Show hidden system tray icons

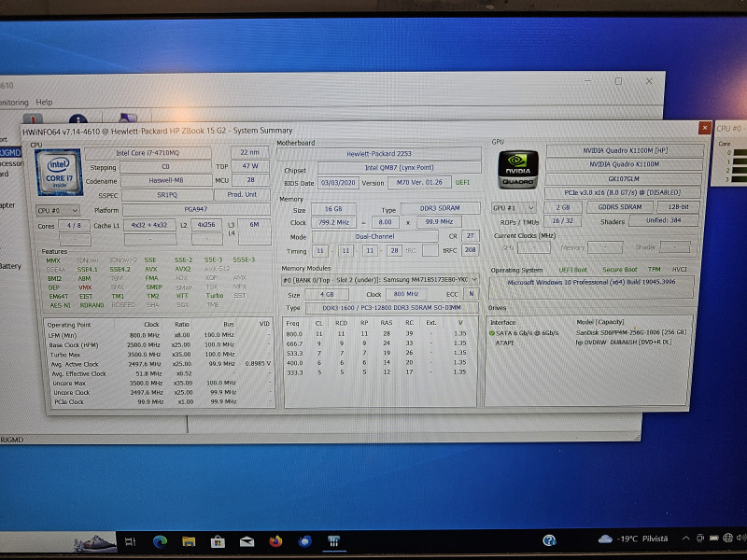point(685,539)
